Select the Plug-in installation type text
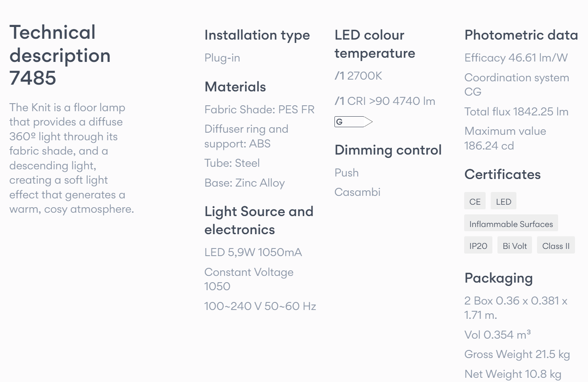 [x=222, y=58]
